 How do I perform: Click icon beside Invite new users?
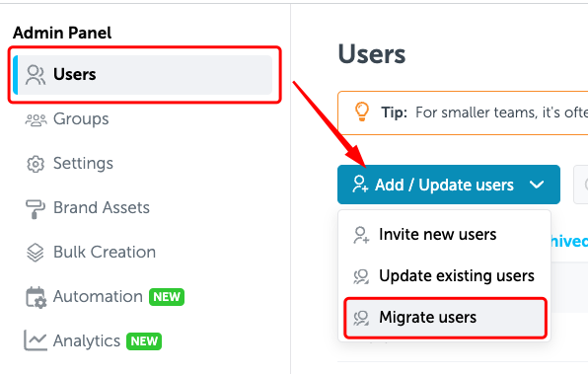coord(361,235)
